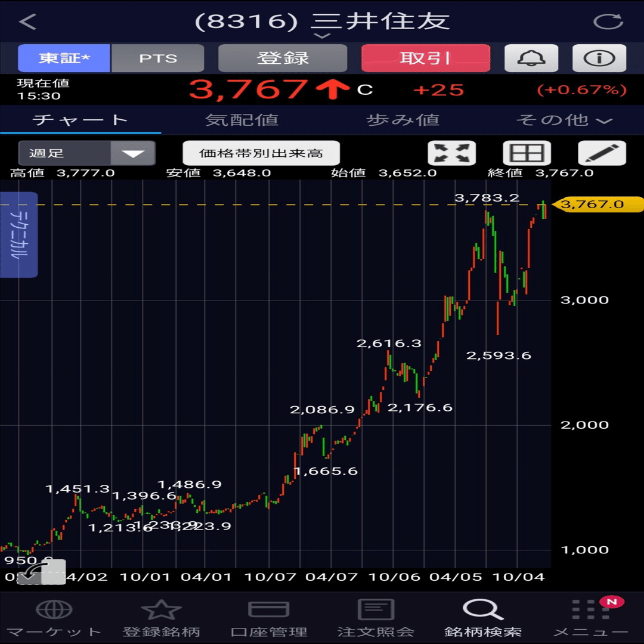
Task: Expand その他 tab dropdown
Action: pyautogui.click(x=564, y=120)
